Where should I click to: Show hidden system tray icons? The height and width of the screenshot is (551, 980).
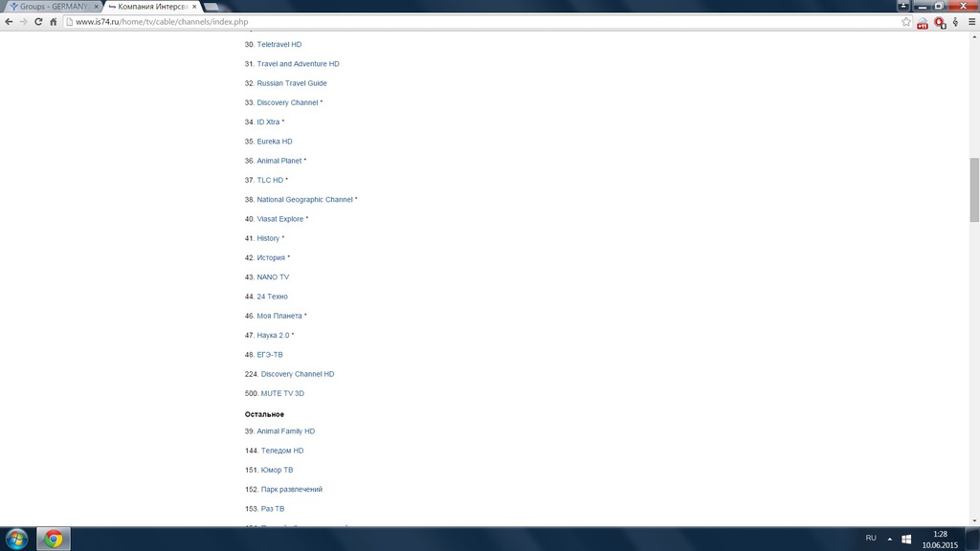click(x=889, y=539)
